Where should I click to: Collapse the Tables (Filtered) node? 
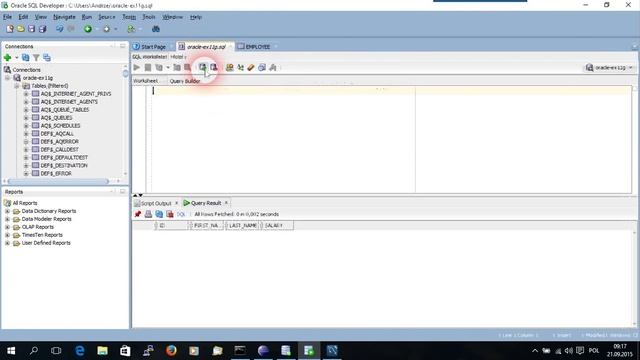click(17, 86)
